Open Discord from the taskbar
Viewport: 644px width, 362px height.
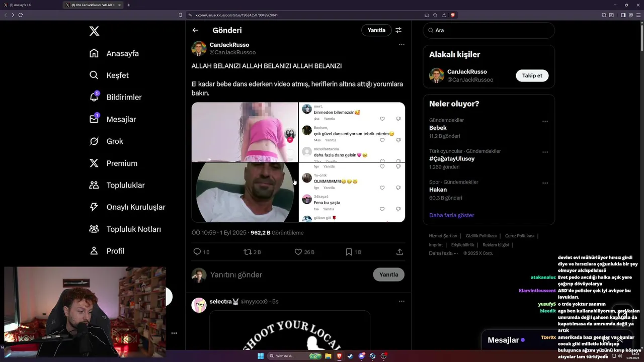pos(362,356)
